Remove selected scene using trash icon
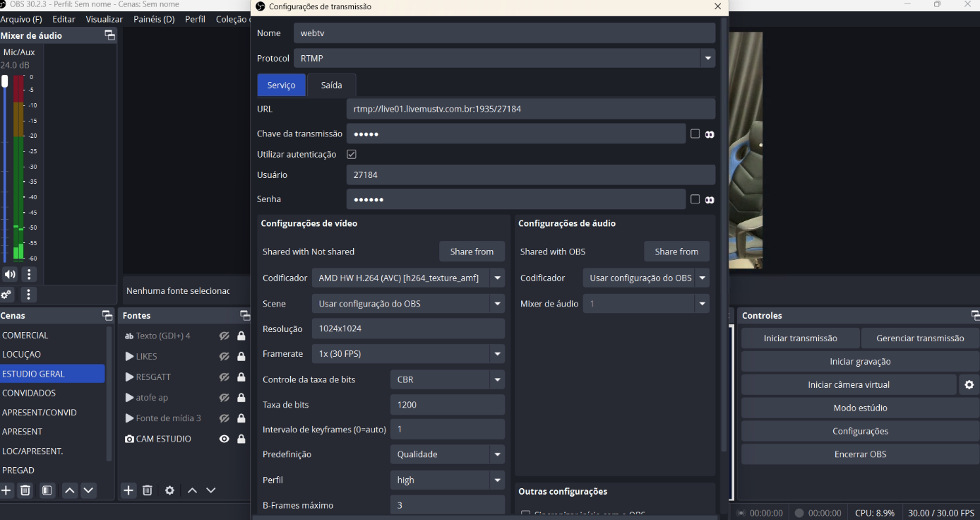The height and width of the screenshot is (520, 980). tap(25, 490)
